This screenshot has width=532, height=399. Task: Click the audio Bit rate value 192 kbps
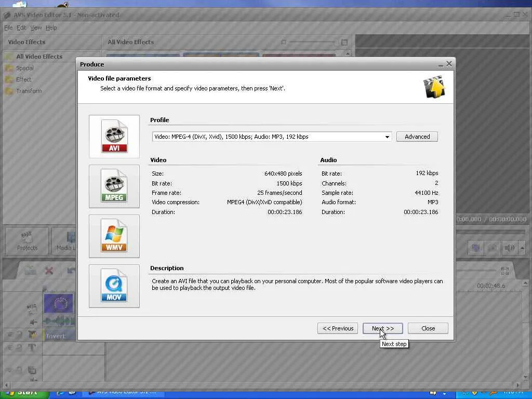(427, 173)
